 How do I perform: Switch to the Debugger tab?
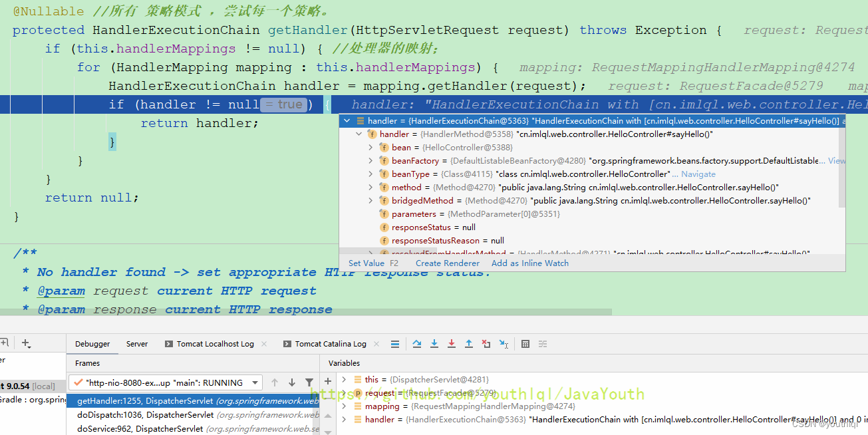(x=92, y=344)
